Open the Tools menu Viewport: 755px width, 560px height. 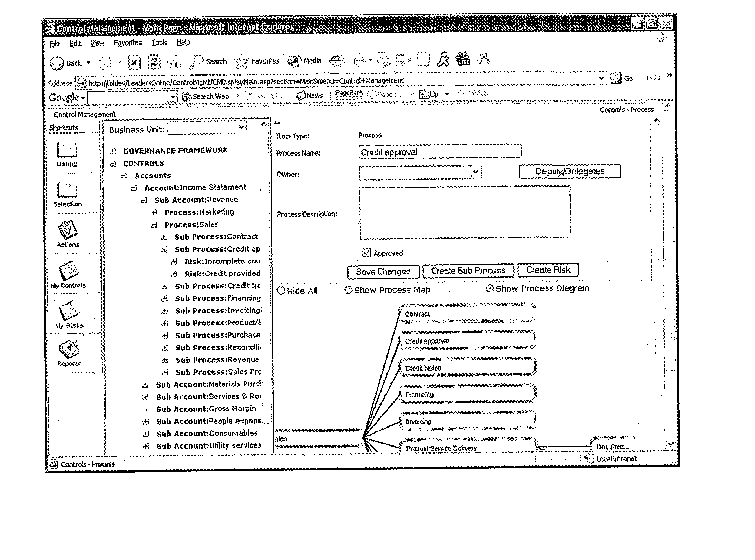click(159, 43)
